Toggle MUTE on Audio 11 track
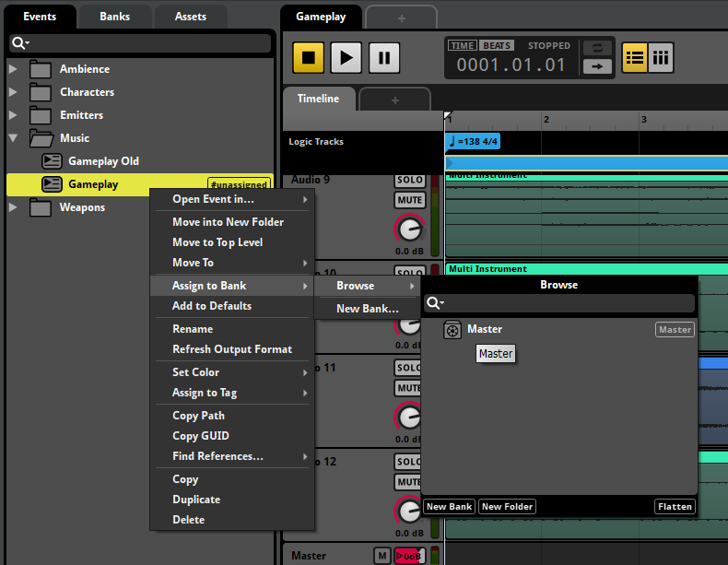 point(408,388)
